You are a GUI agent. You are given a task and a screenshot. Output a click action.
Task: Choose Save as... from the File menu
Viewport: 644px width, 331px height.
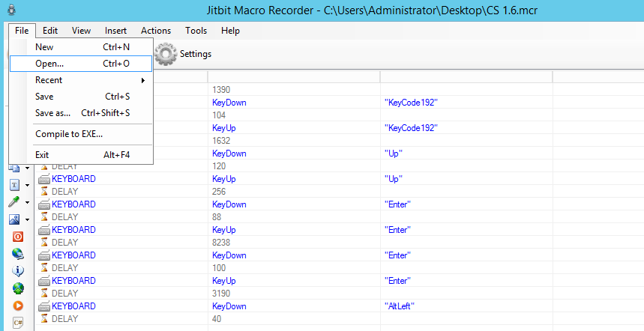(x=81, y=113)
